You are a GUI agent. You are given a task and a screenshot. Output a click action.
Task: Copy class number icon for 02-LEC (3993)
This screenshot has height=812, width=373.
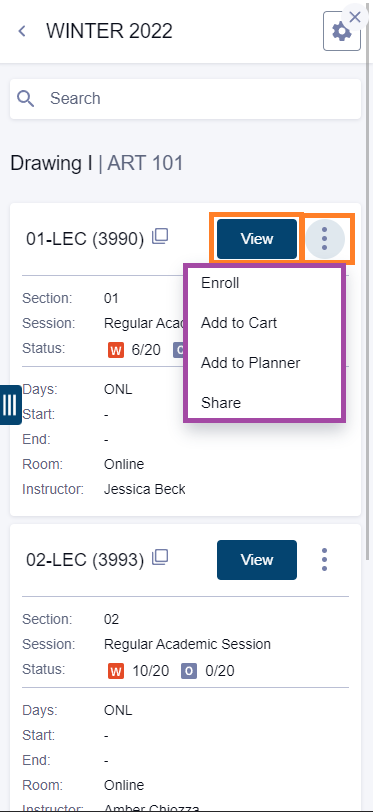tap(160, 558)
